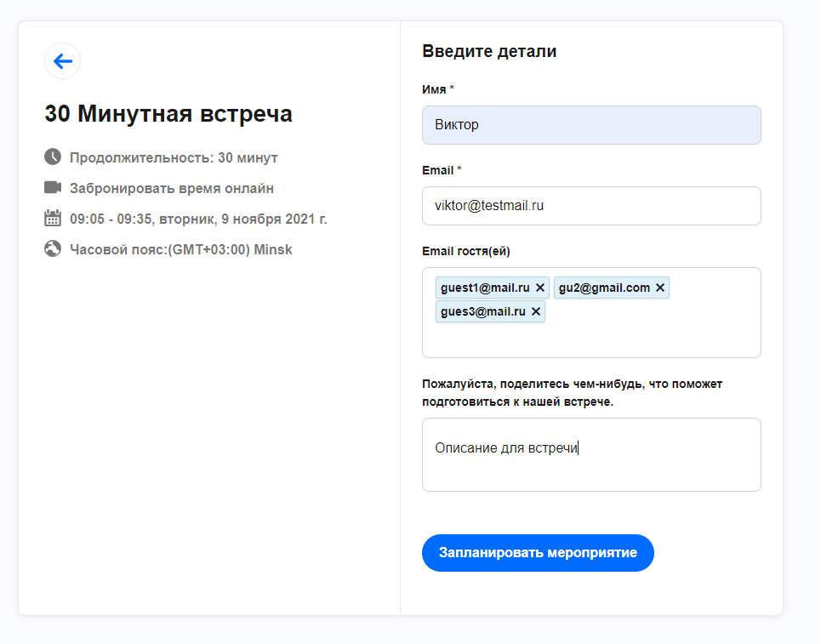Click the 09:05 - 09:35 date text
This screenshot has height=644, width=821.
198,219
